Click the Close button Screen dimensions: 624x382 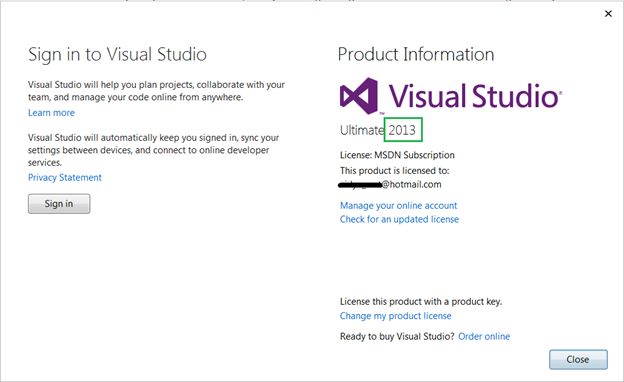tap(578, 359)
